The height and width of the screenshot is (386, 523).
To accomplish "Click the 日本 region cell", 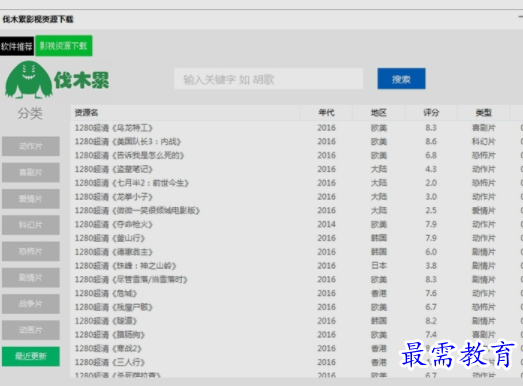I will click(x=379, y=266).
